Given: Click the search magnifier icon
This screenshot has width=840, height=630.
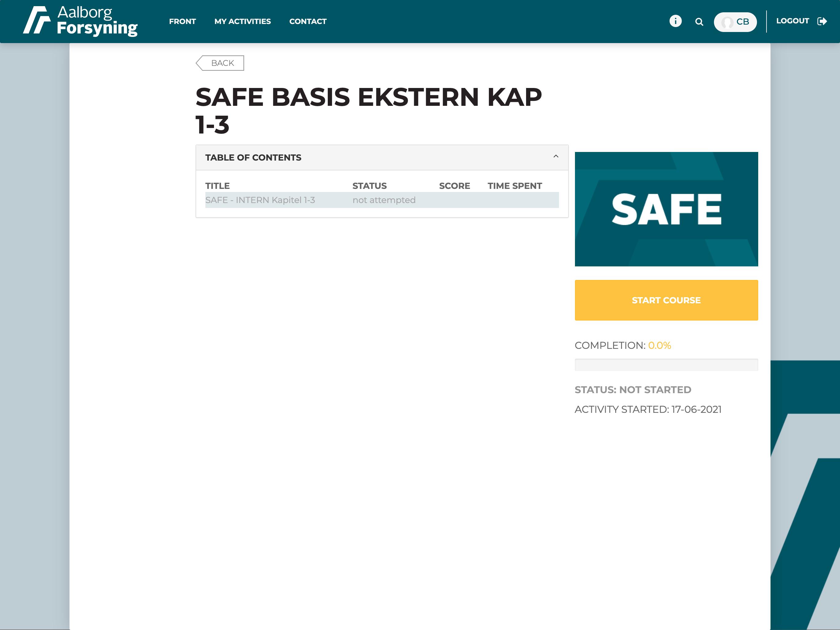Looking at the screenshot, I should (699, 22).
